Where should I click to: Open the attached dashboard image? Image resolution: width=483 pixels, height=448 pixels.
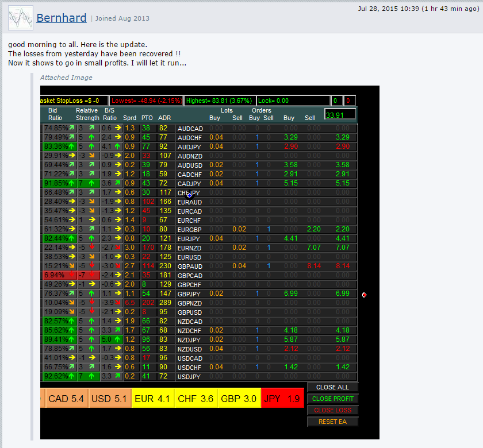pyautogui.click(x=210, y=262)
